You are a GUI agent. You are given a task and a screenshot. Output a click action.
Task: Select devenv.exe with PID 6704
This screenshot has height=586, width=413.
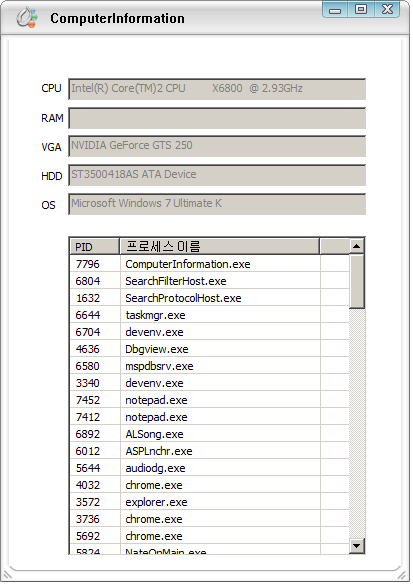point(209,332)
